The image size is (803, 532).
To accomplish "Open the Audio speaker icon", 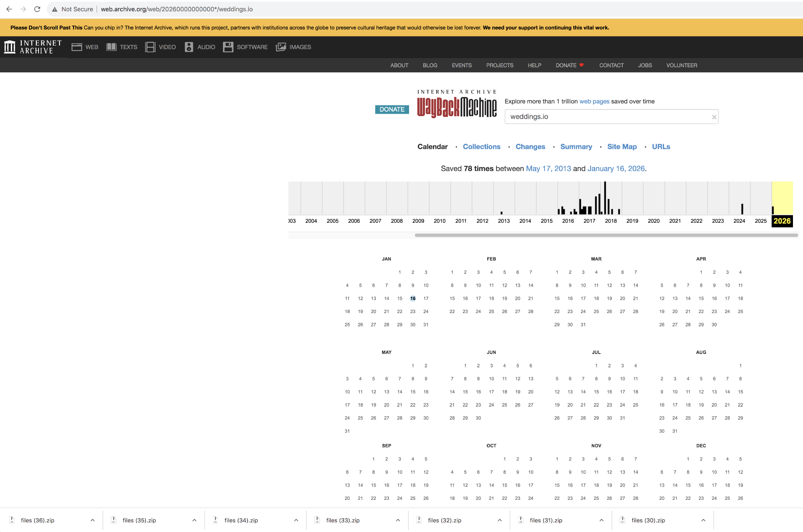I will pyautogui.click(x=189, y=47).
